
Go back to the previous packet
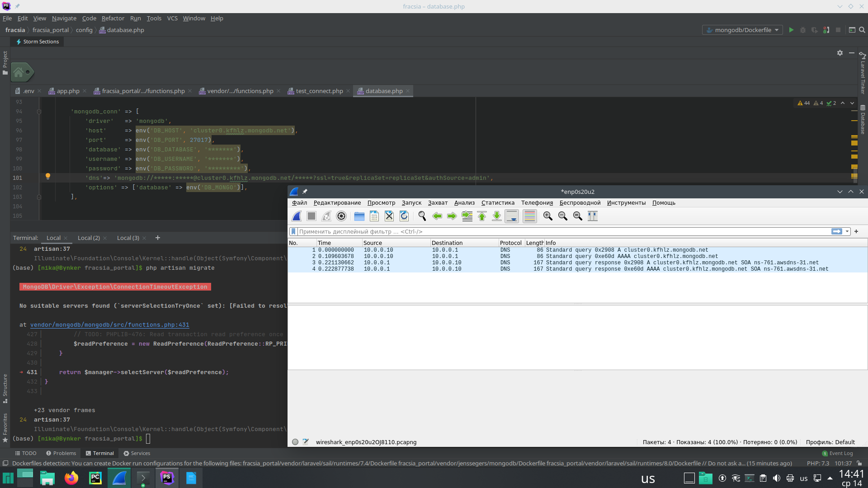pos(437,216)
